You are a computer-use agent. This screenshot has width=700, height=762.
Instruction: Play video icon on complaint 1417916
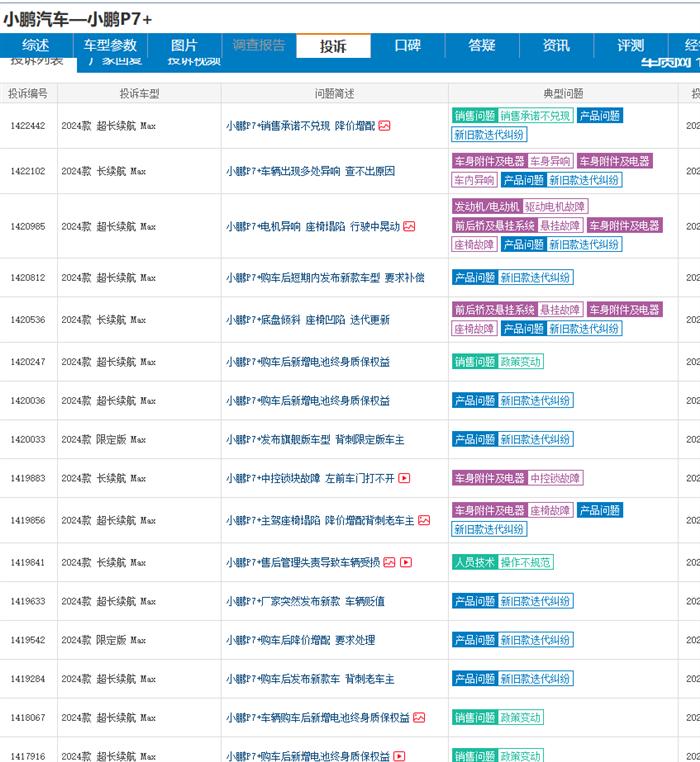(x=399, y=756)
